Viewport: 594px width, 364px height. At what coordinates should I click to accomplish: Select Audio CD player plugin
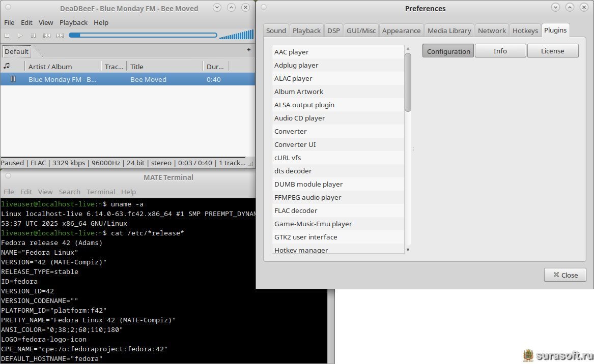[x=338, y=118]
